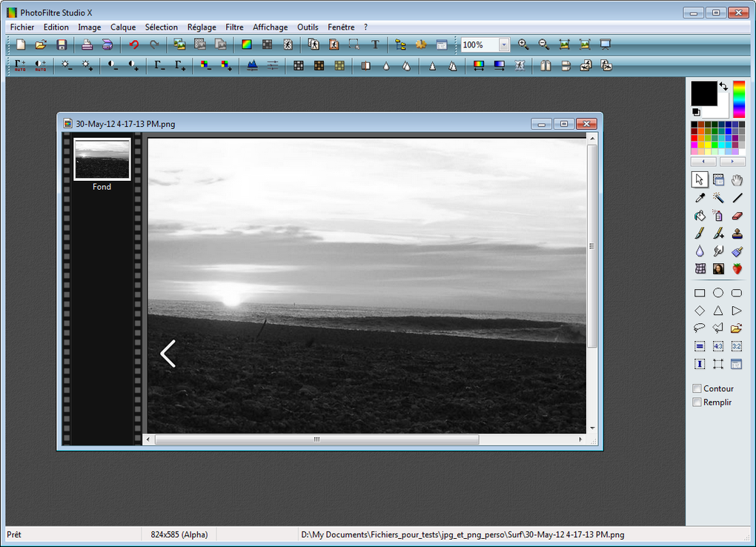Show next palette with right arrow
The height and width of the screenshot is (547, 756).
tap(732, 162)
